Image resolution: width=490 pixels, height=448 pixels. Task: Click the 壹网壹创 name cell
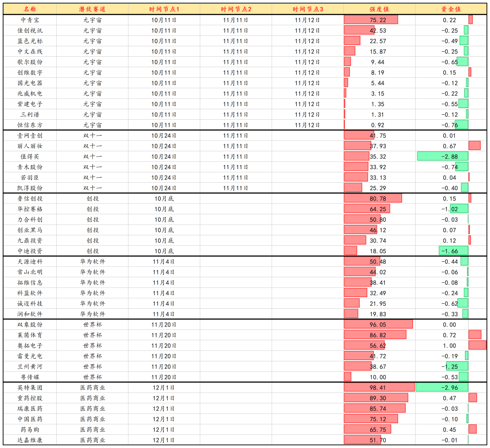point(29,136)
